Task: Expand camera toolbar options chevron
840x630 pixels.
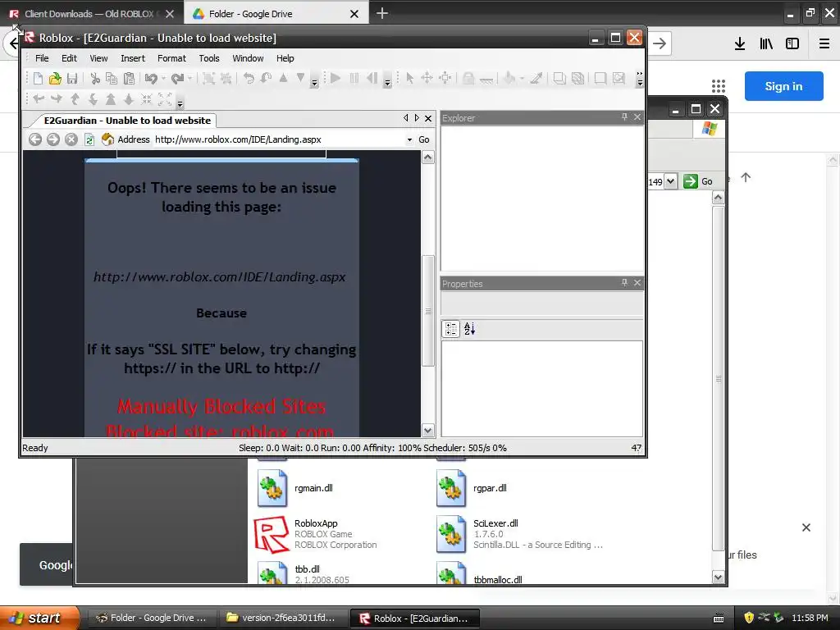Action: coord(180,103)
